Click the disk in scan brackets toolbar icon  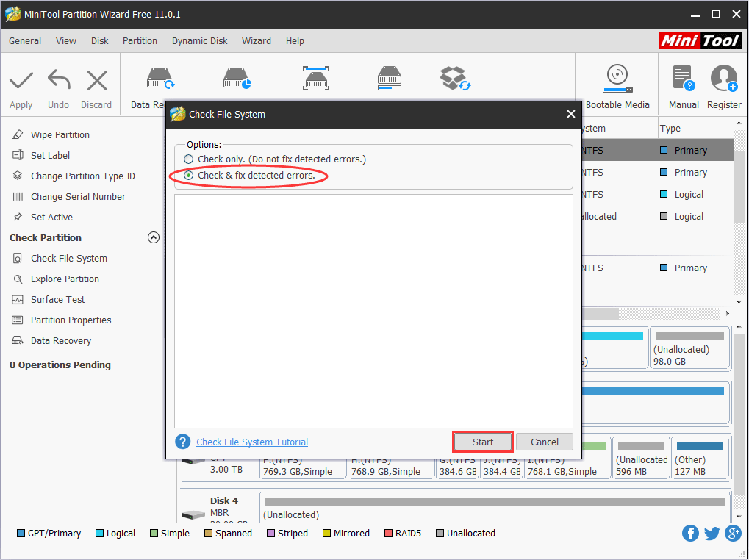(x=316, y=79)
